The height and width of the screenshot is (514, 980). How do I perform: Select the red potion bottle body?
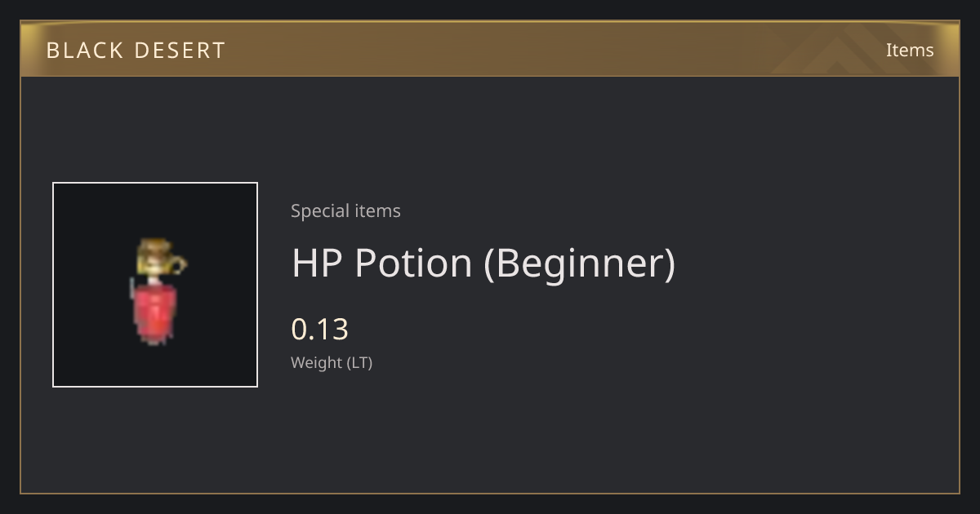tap(154, 312)
